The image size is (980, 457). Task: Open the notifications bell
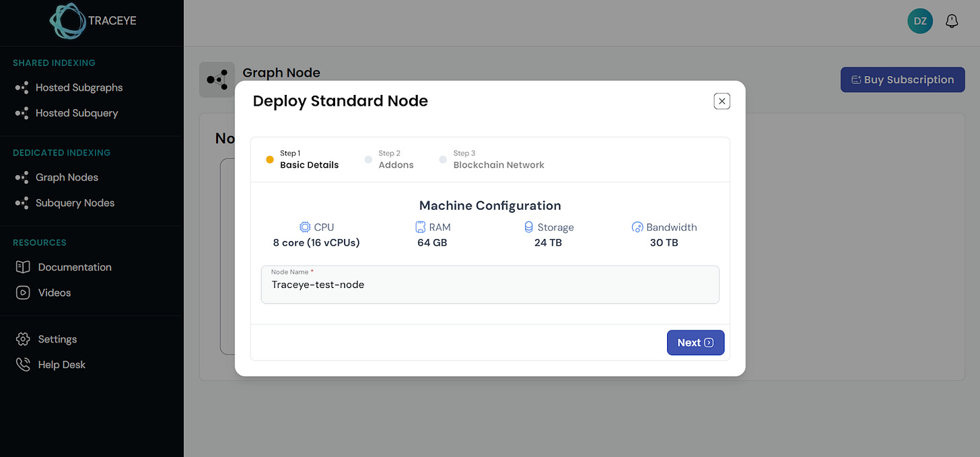[x=952, y=22]
